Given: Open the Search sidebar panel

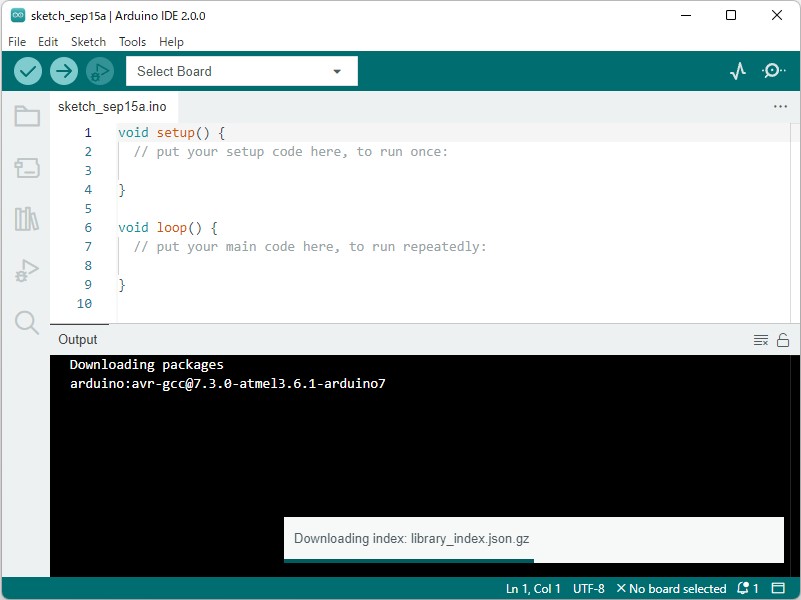Looking at the screenshot, I should point(27,322).
